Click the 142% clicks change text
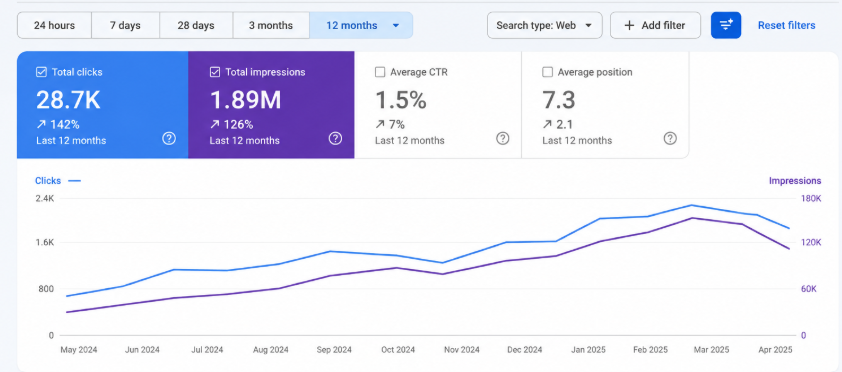The width and height of the screenshot is (842, 372). tap(64, 125)
